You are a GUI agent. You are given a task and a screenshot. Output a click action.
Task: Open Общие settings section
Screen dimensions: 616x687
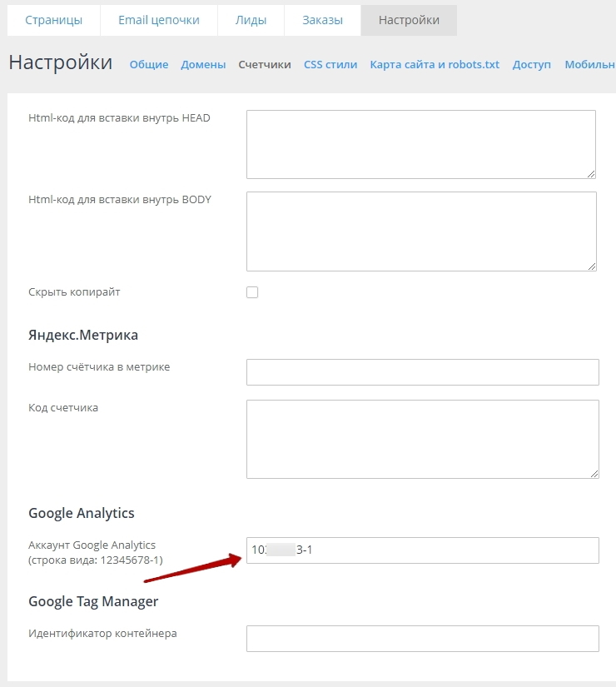149,65
